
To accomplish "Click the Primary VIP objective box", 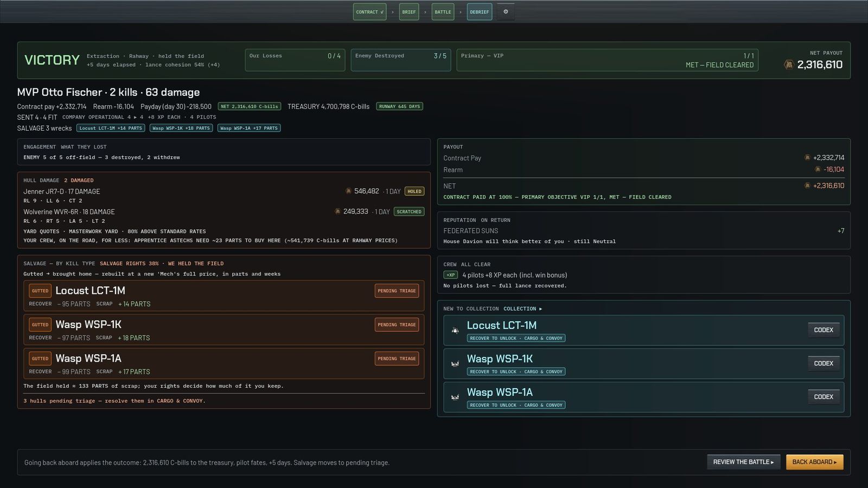I will click(608, 60).
